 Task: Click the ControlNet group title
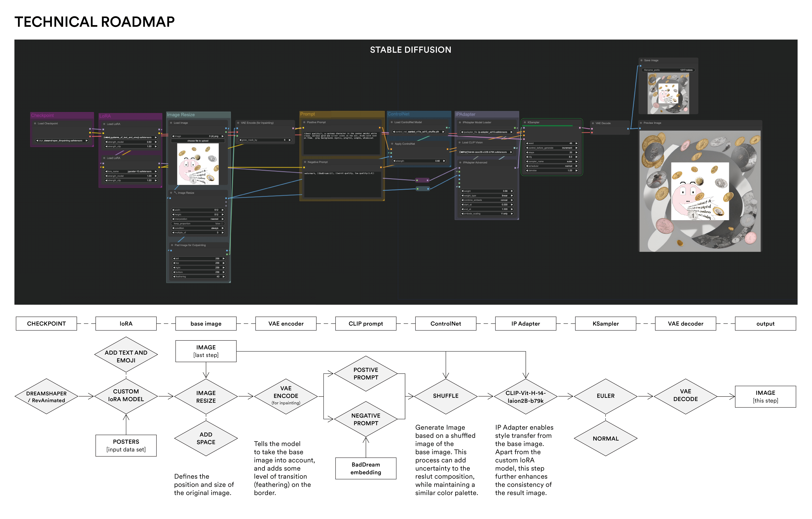(x=399, y=114)
